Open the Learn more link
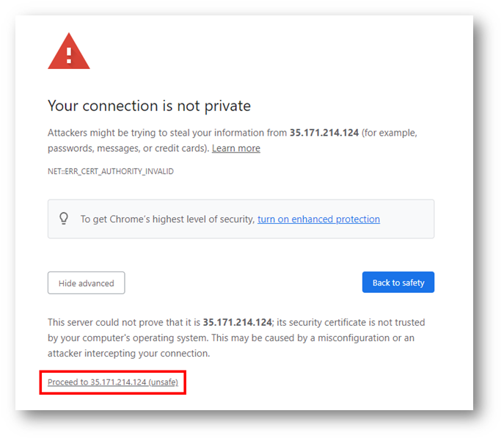The image size is (504, 441). tap(236, 148)
